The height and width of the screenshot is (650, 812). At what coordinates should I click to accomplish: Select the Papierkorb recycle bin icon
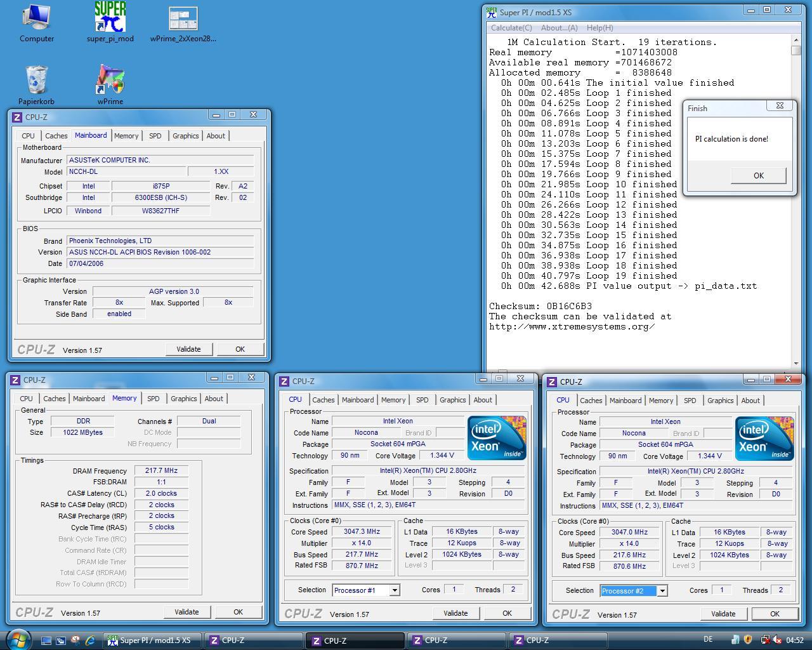pos(36,85)
